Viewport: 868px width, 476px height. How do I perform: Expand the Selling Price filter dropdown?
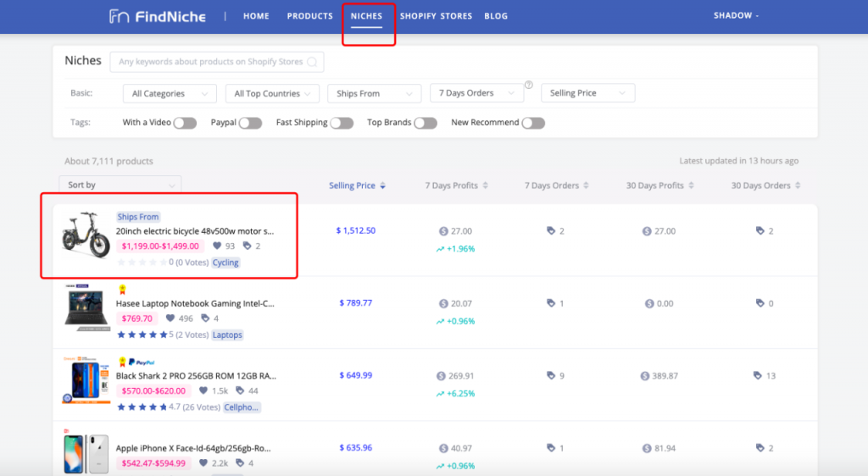click(588, 93)
